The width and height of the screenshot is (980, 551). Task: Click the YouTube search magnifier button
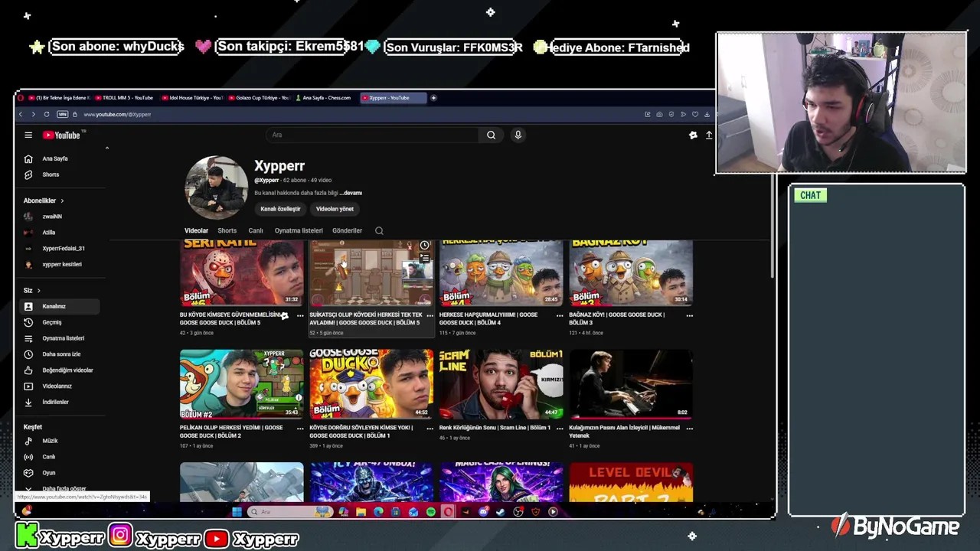[491, 135]
